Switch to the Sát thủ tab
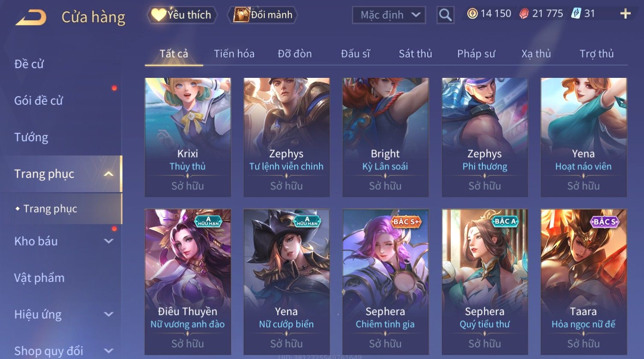The height and width of the screenshot is (359, 644). [415, 54]
